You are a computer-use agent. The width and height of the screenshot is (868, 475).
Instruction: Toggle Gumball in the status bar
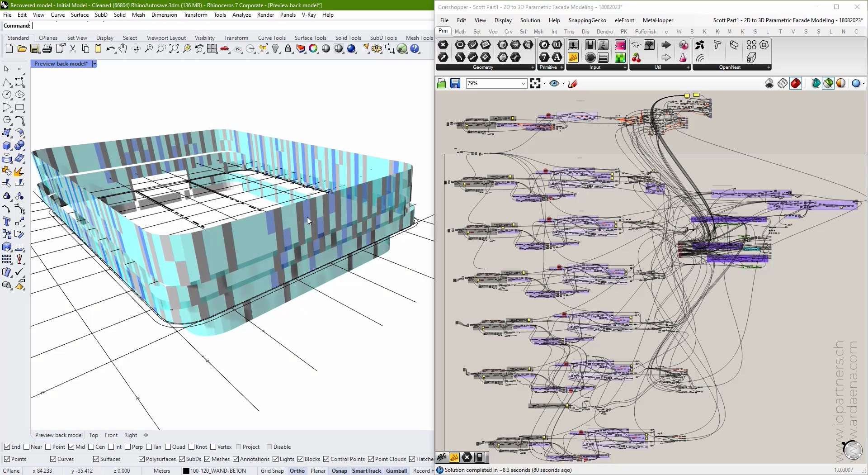(396, 471)
